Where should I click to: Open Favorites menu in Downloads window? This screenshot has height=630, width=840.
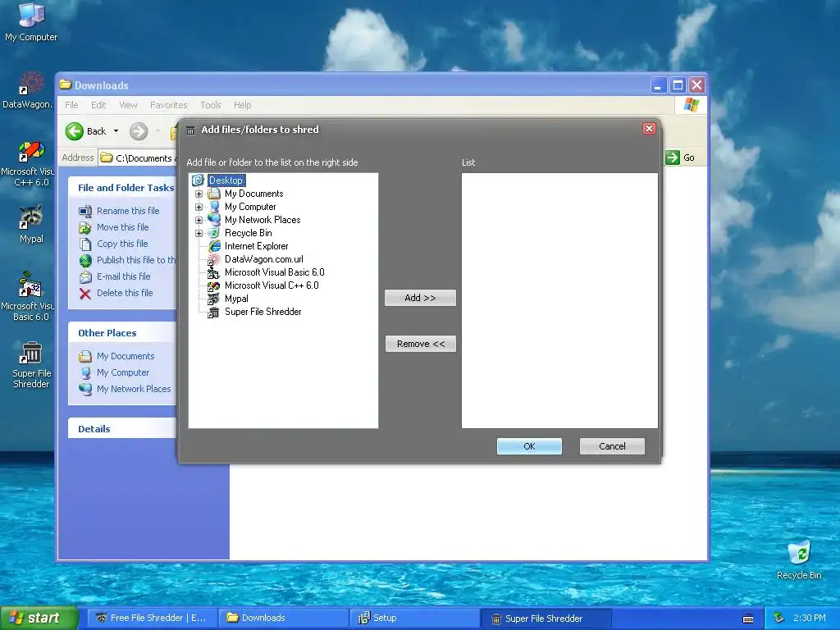click(x=169, y=105)
